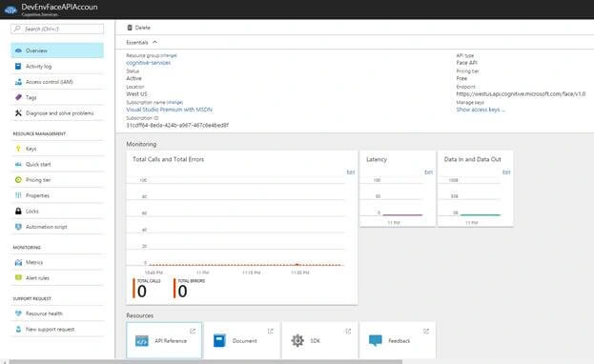The width and height of the screenshot is (594, 364).
Task: Click the Search (Ctrl+/) input field
Action: [x=57, y=29]
